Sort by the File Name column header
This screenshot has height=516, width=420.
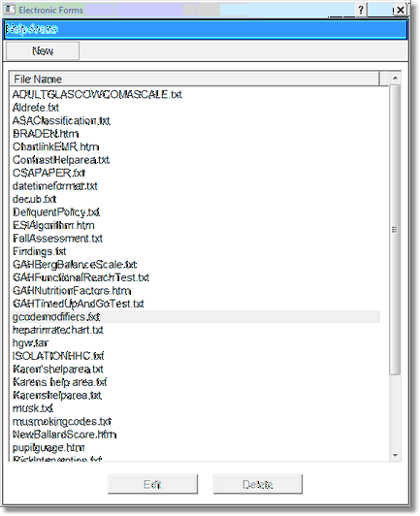[x=195, y=79]
